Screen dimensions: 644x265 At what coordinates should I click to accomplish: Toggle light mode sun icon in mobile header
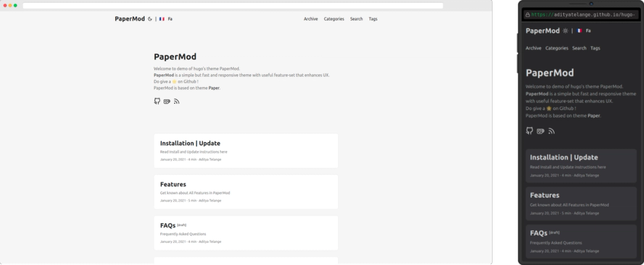pos(565,31)
